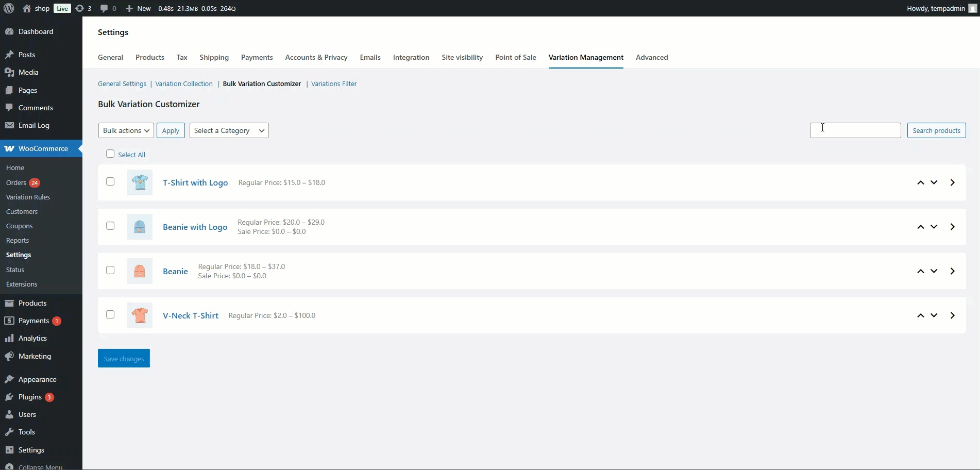The image size is (980, 470).
Task: Click the Marketing megaphone icon
Action: (9, 356)
